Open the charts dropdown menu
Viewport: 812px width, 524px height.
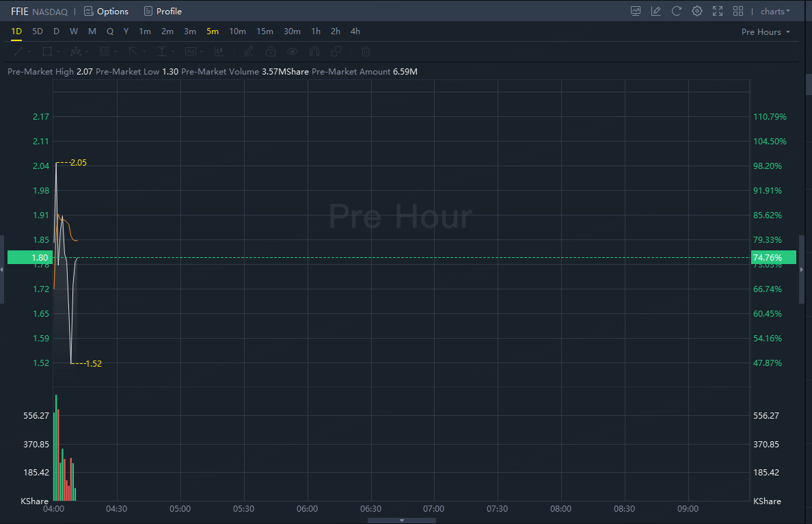coord(775,12)
